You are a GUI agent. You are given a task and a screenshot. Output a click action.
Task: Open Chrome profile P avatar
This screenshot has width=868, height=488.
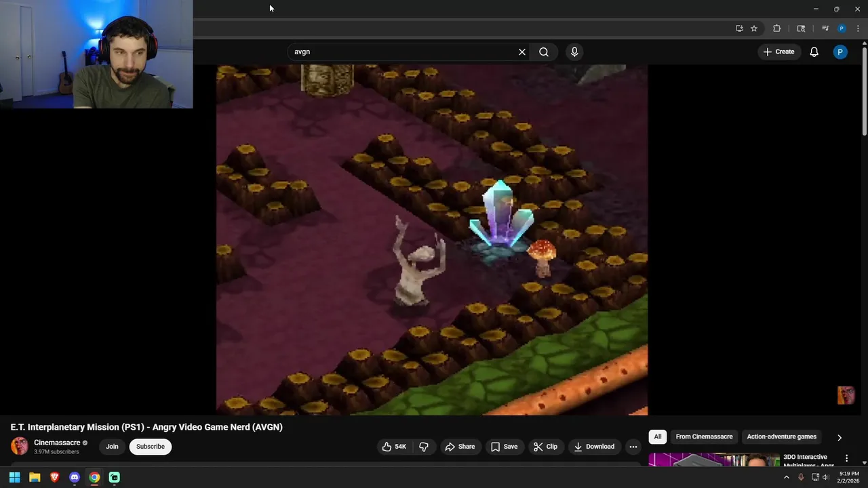tap(842, 28)
